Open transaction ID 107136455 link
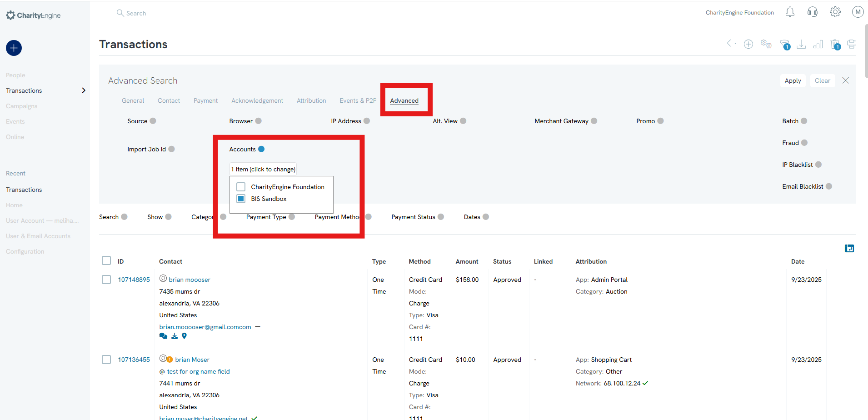The width and height of the screenshot is (868, 420). [134, 360]
